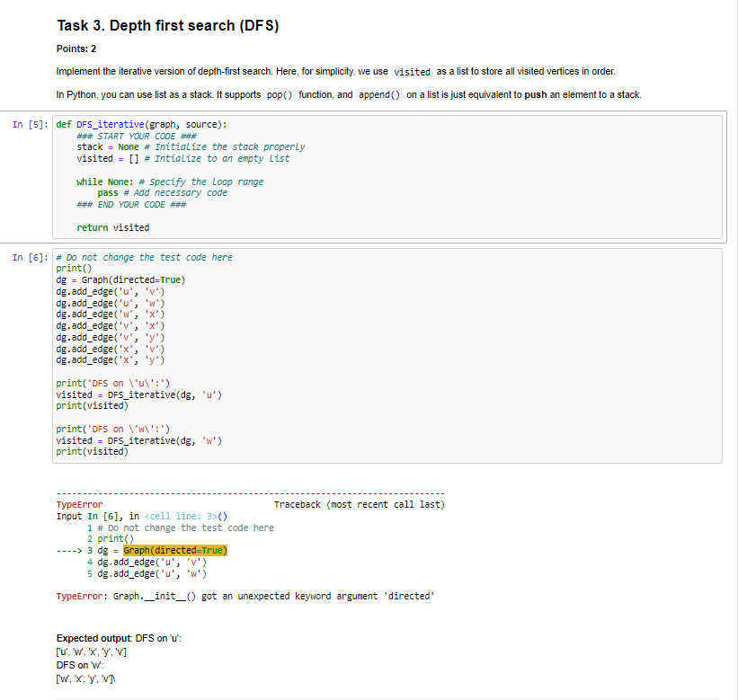
Task: Click the 'dg = Graph(directed=True)' code line
Action: (121, 279)
